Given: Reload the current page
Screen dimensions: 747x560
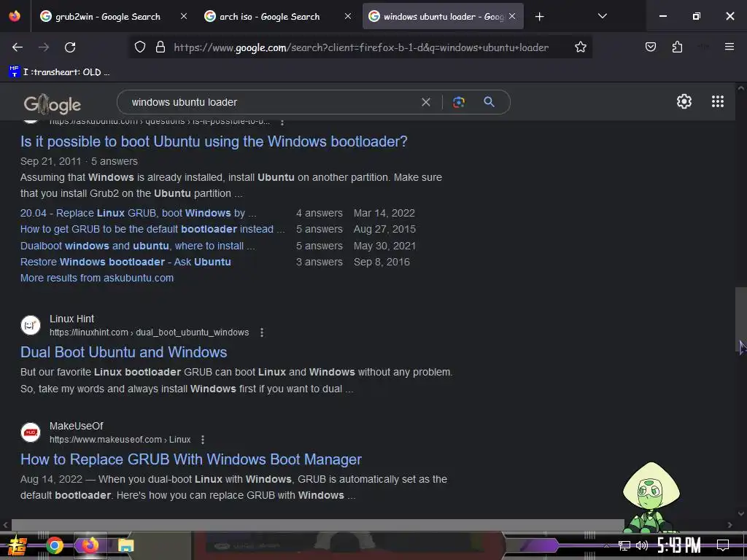Looking at the screenshot, I should click(70, 47).
